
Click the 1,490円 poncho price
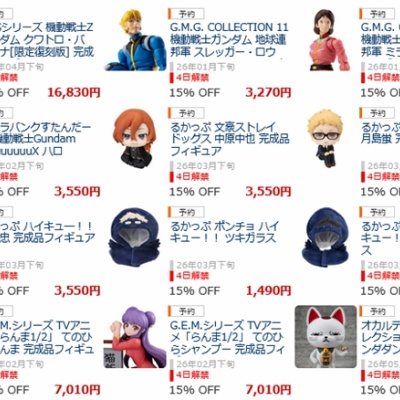268,291
